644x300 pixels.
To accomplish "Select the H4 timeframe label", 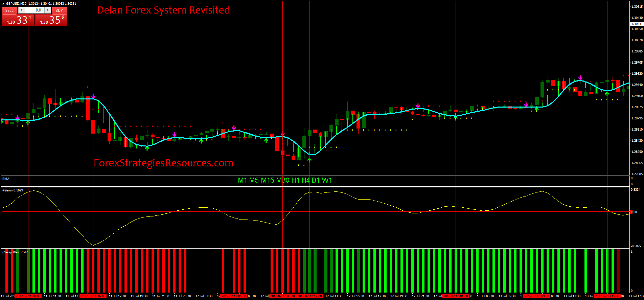I will click(x=306, y=180).
